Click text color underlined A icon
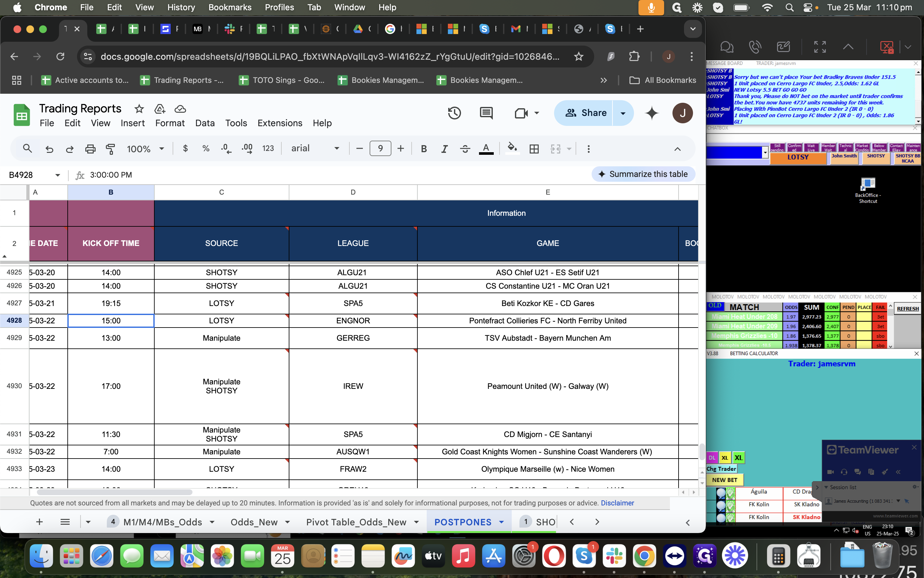The image size is (924, 578). (x=486, y=149)
